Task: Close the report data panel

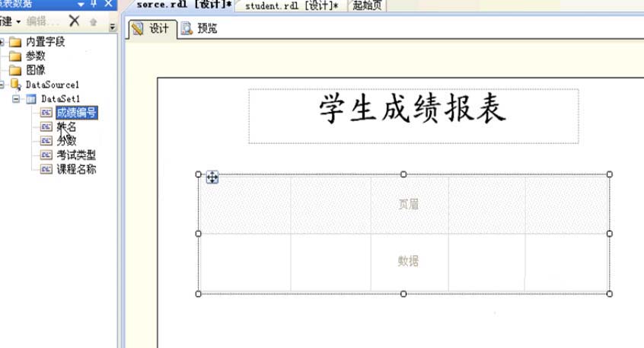Action: [x=108, y=4]
